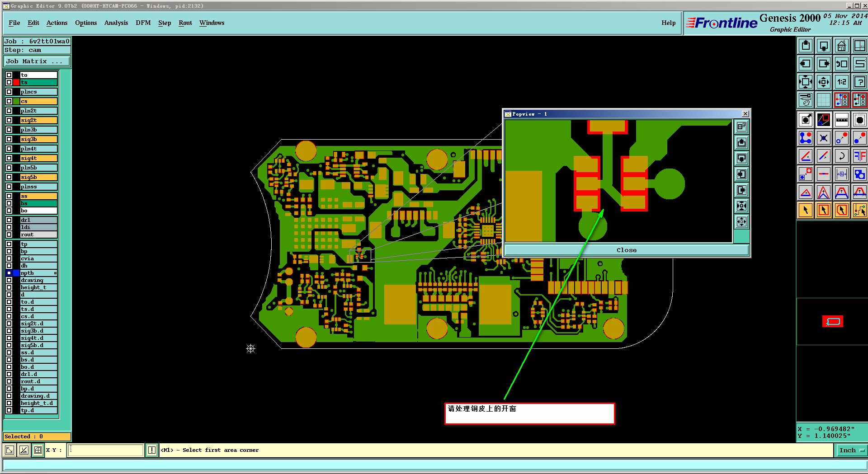
Task: Toggle the checkbox for layer drawing
Action: pos(9,280)
